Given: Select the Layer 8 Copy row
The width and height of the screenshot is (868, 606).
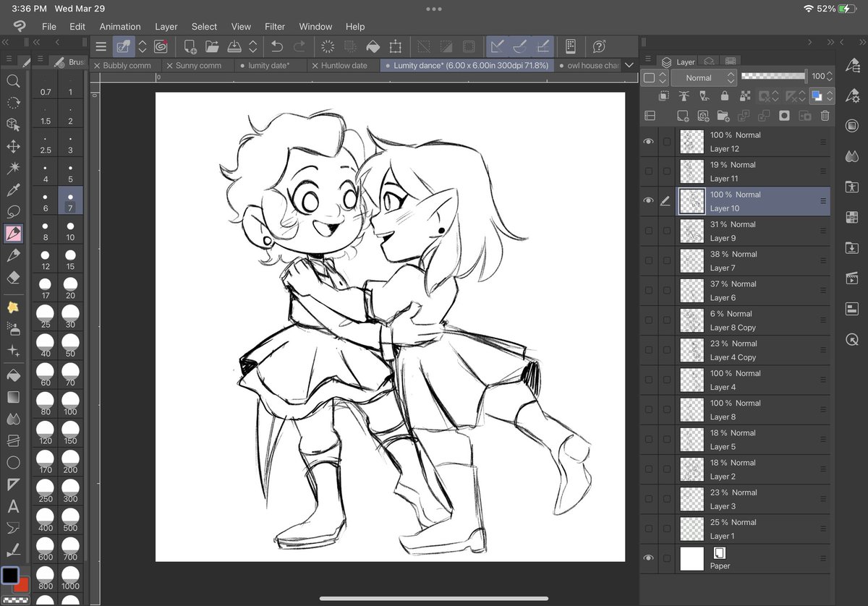Looking at the screenshot, I should [735, 320].
